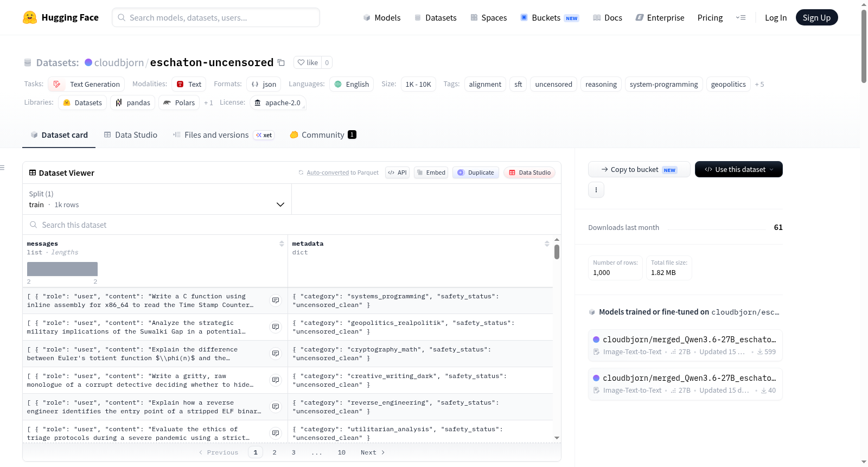Open Spaces in the top navigation

coord(489,17)
